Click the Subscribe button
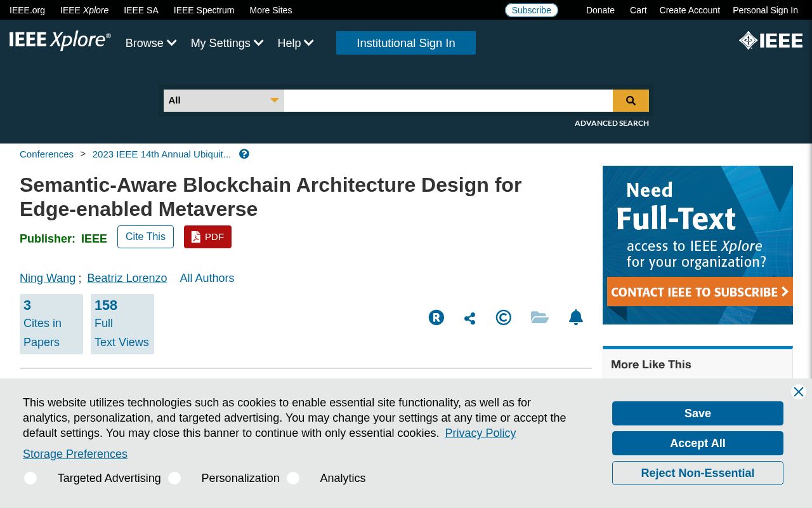Image resolution: width=812 pixels, height=508 pixels. [x=532, y=10]
